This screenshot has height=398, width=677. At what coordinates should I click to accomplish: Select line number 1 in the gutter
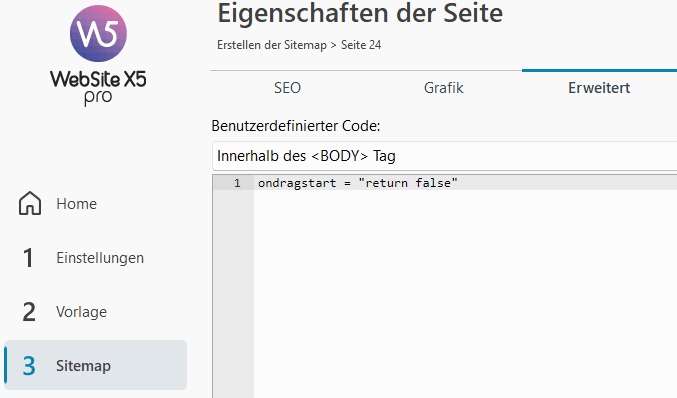click(x=237, y=183)
